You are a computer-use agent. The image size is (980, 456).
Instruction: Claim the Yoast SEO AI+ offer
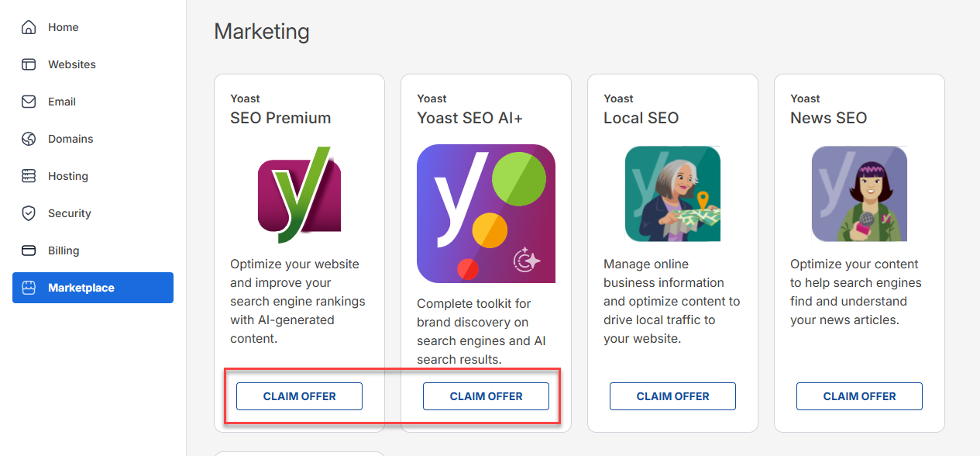(486, 396)
